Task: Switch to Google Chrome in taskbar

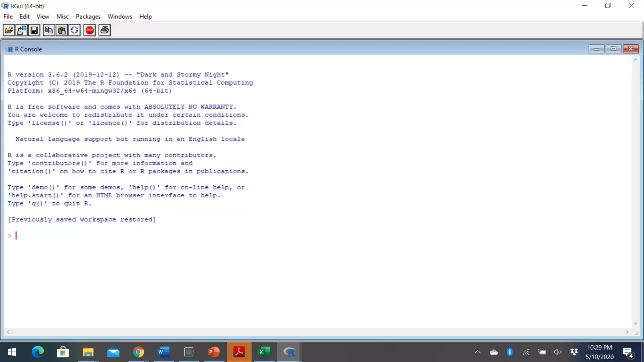Action: (x=138, y=352)
